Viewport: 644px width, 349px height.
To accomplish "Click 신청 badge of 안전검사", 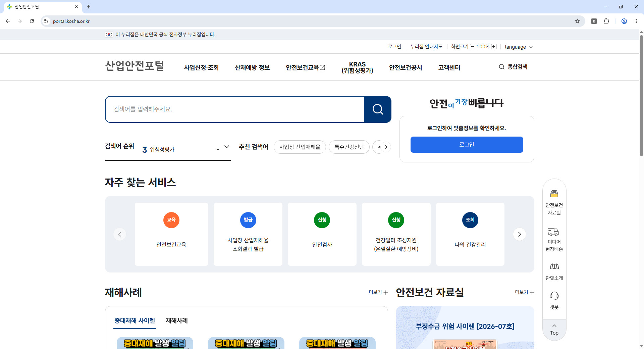I will [x=322, y=220].
